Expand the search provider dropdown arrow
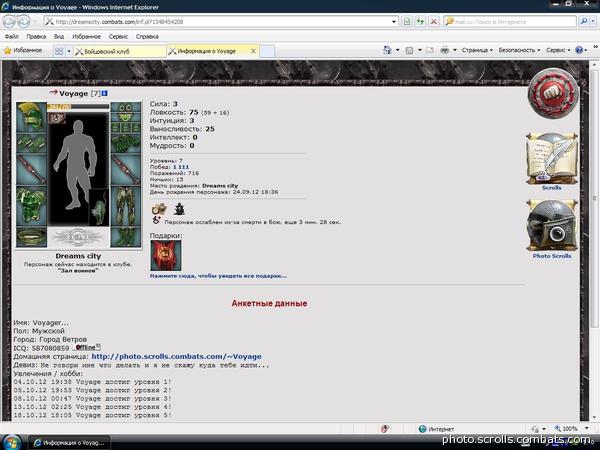The height and width of the screenshot is (450, 600). 593,21
